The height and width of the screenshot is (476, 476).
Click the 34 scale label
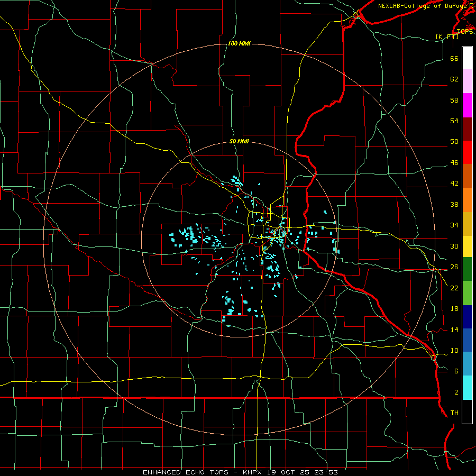(x=454, y=225)
